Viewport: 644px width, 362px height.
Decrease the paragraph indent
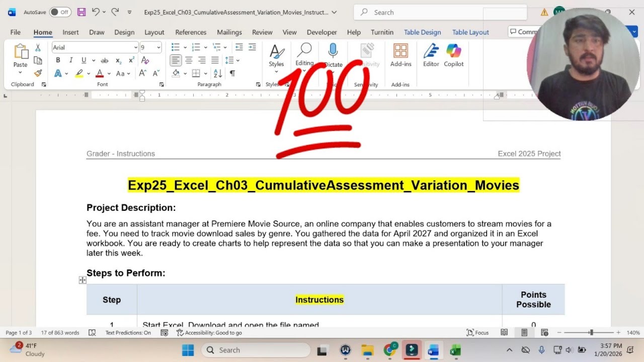coord(239,47)
